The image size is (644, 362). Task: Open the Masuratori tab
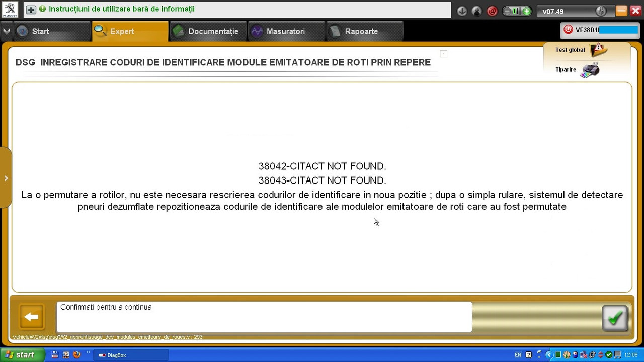click(286, 31)
